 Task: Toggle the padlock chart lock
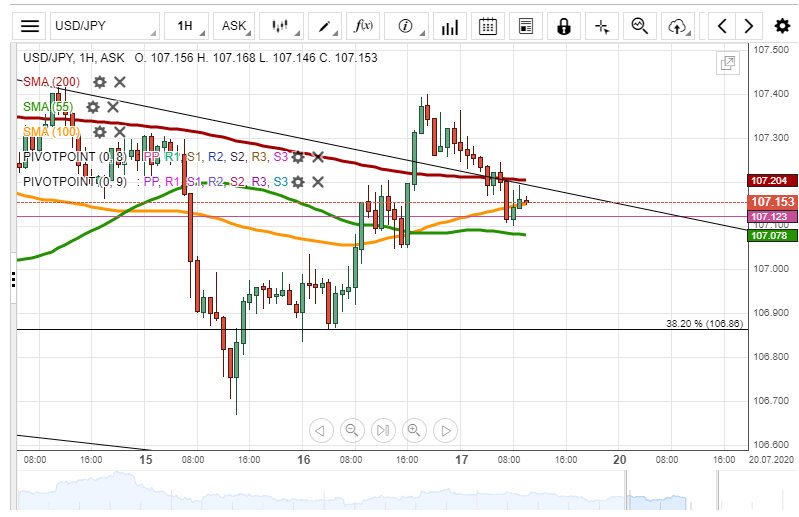pos(564,26)
